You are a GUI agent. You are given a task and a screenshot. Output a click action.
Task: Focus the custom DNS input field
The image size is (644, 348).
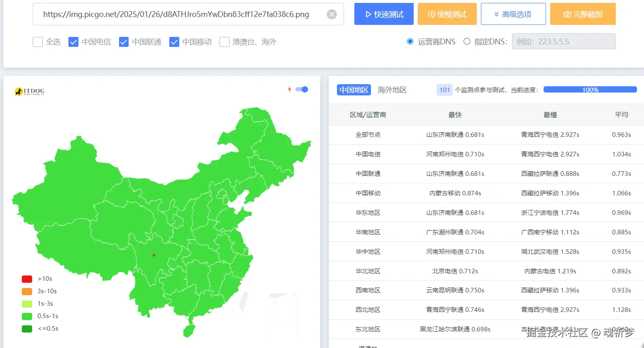(563, 41)
